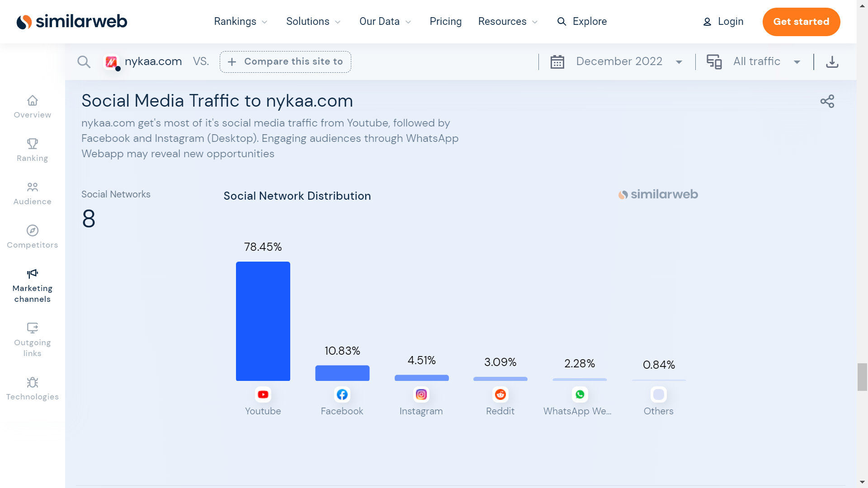Screen dimensions: 868x488
Task: Click the Get started button
Action: pos(801,22)
